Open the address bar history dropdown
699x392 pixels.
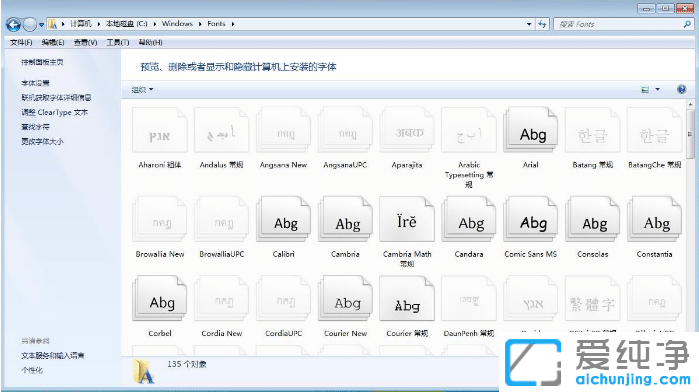click(529, 24)
